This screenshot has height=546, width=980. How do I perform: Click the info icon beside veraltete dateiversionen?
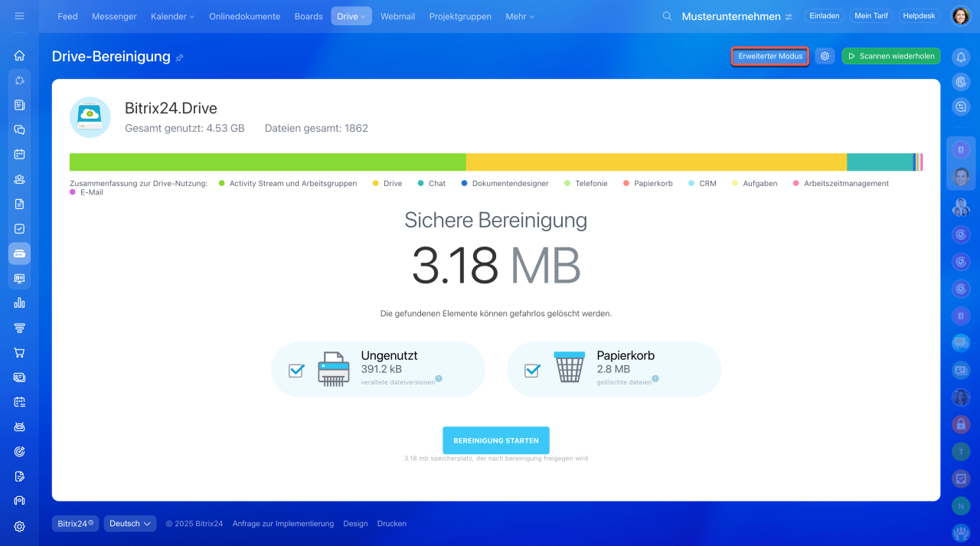pyautogui.click(x=439, y=378)
